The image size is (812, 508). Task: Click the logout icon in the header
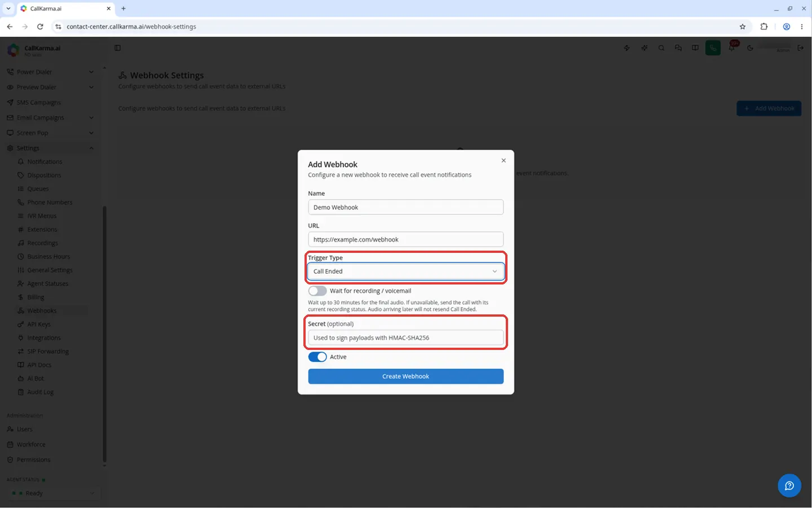click(x=801, y=48)
